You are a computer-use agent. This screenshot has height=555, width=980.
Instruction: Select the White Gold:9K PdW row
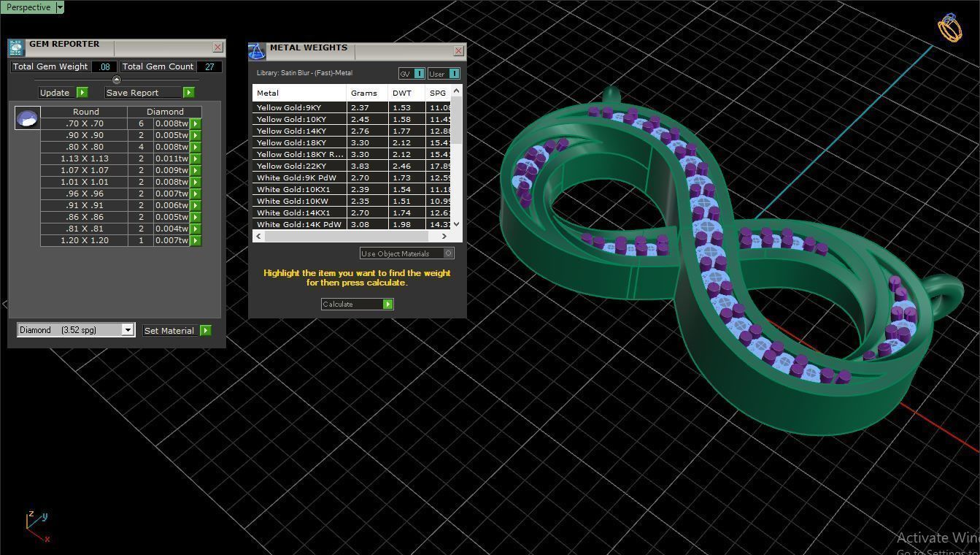[352, 177]
